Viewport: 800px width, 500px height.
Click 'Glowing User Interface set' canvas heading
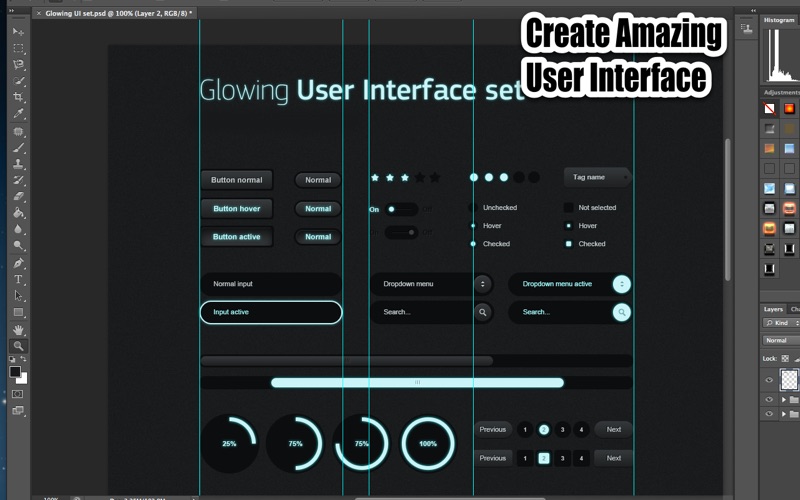pos(361,90)
